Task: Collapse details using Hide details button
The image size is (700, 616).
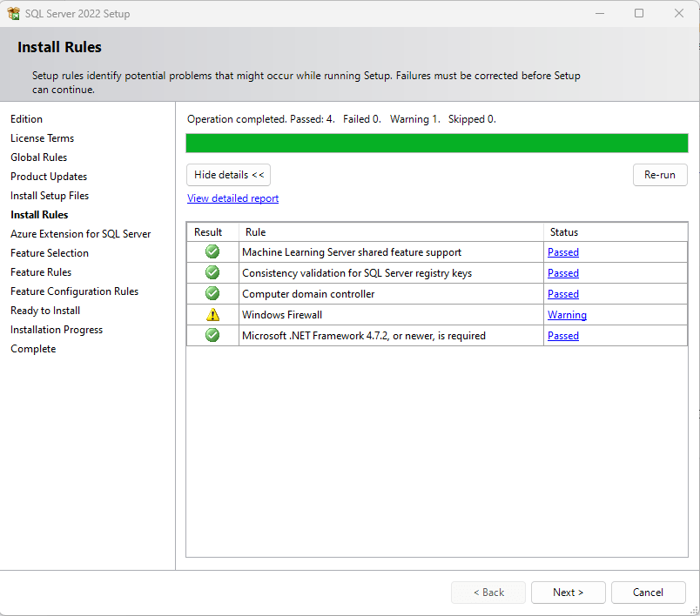Action: [x=228, y=174]
